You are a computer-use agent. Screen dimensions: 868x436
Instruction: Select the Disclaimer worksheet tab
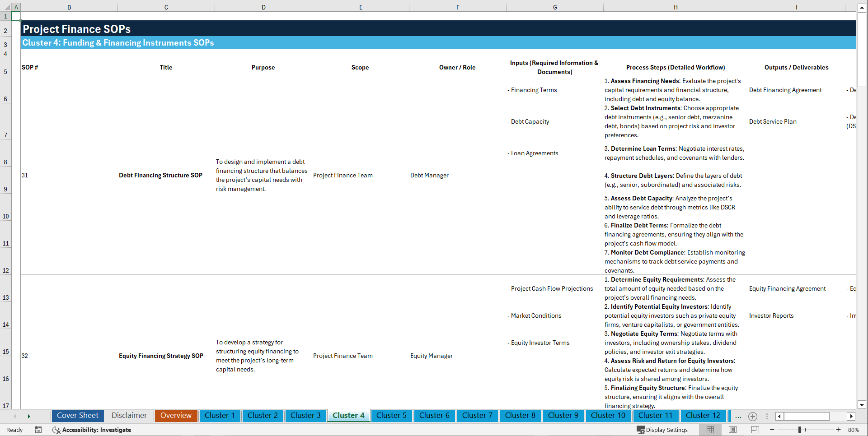pyautogui.click(x=129, y=416)
